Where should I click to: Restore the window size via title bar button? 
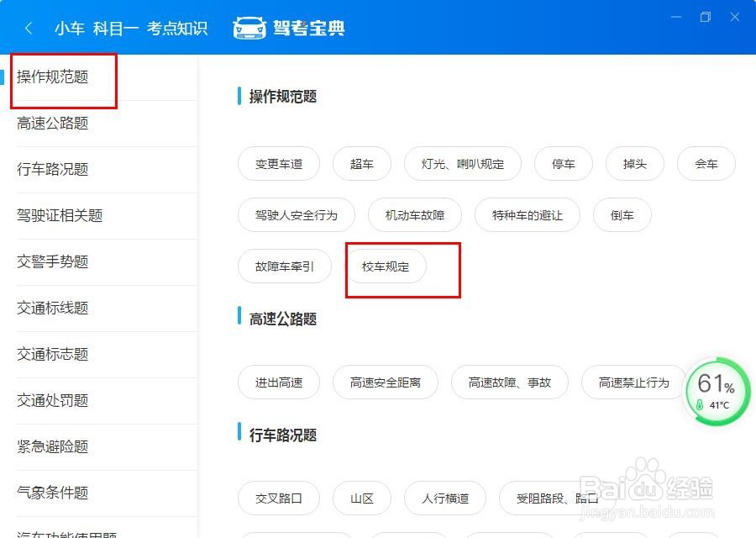tap(706, 17)
